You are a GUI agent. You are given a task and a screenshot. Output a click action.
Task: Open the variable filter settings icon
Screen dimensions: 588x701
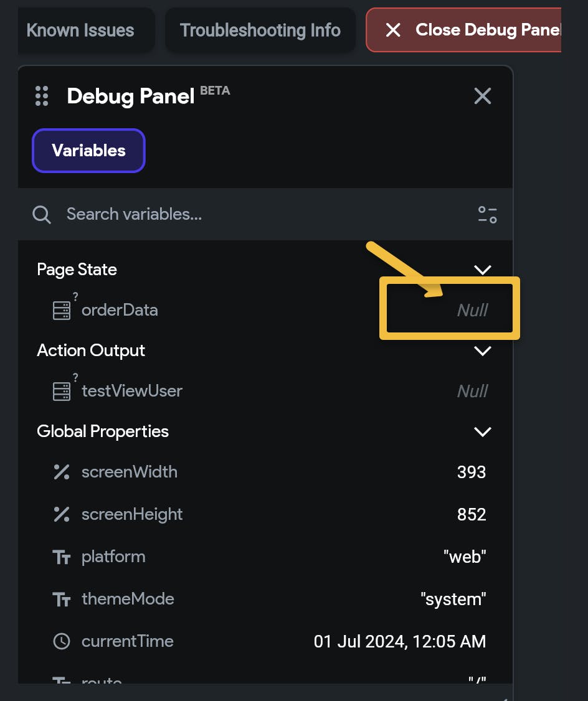(487, 215)
